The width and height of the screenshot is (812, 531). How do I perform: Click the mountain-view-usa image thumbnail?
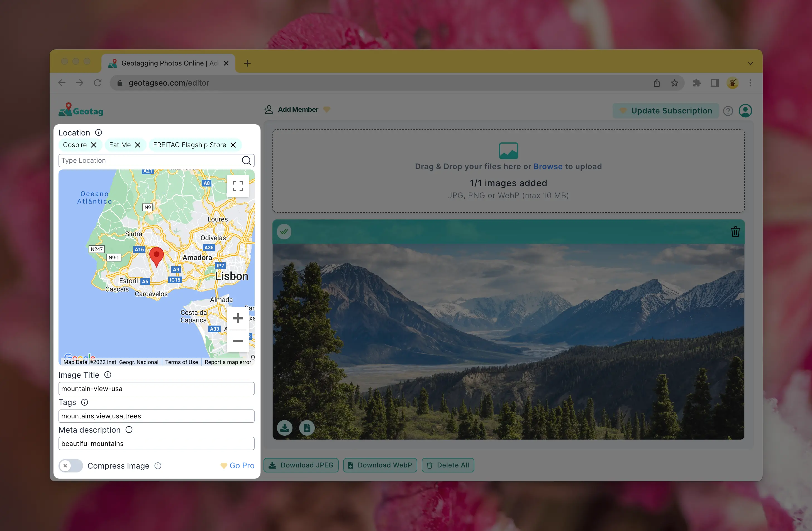(508, 329)
